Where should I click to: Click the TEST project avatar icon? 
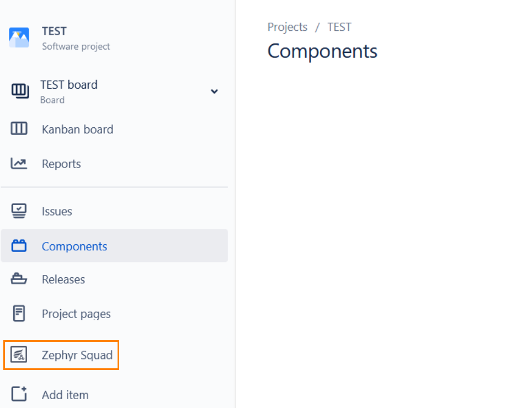click(19, 37)
